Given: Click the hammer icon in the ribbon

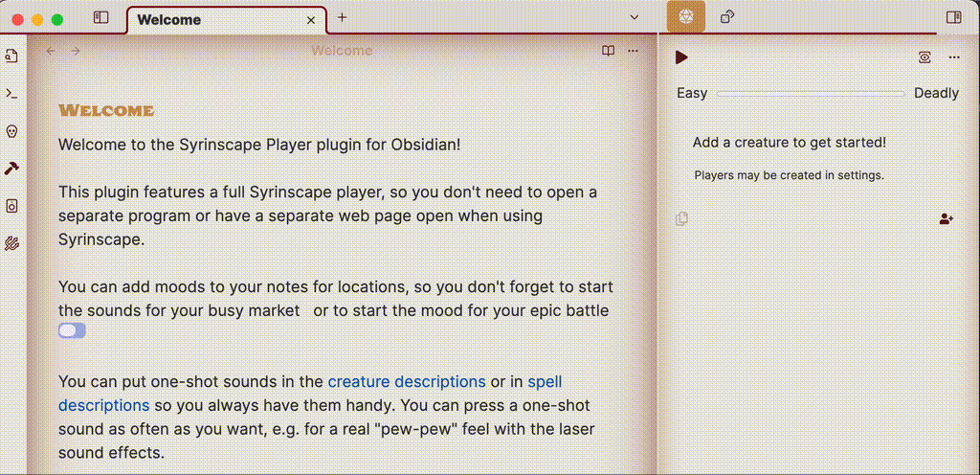Looking at the screenshot, I should tap(11, 169).
